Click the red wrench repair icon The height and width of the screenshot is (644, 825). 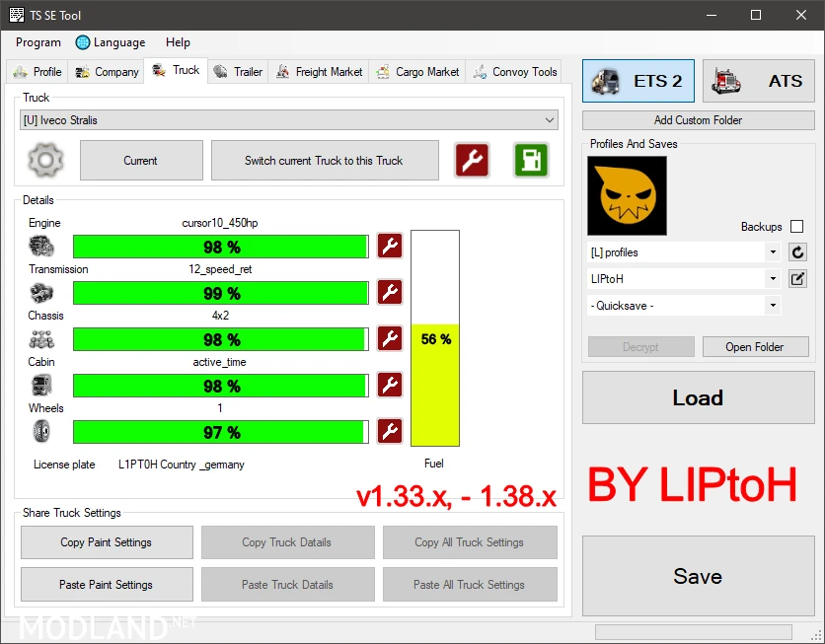(x=471, y=160)
